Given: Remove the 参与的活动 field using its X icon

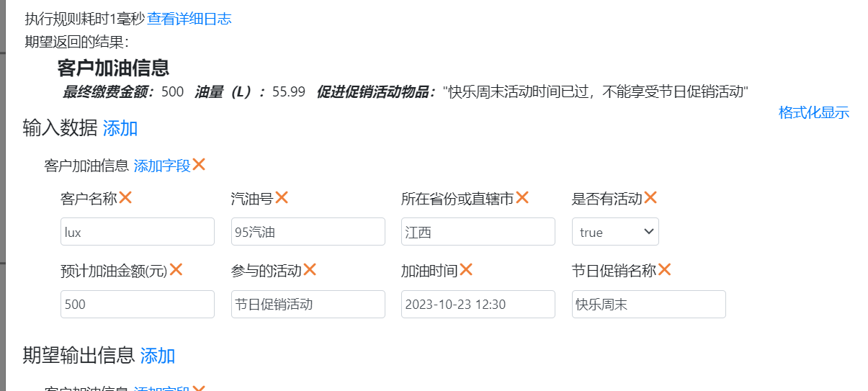Looking at the screenshot, I should (310, 269).
